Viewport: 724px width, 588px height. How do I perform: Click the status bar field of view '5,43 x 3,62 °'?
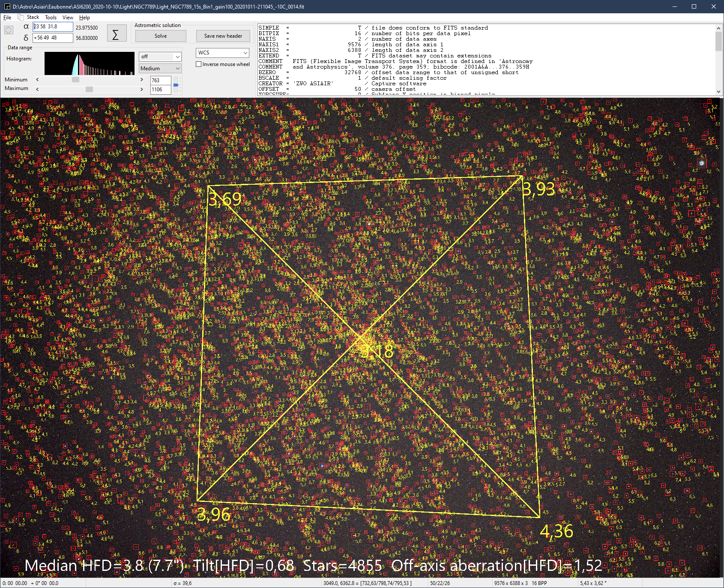pos(593,583)
